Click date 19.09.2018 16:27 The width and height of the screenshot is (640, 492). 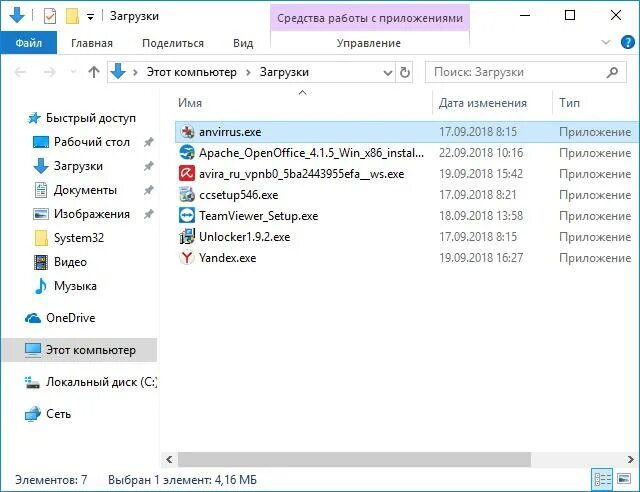[x=481, y=258]
